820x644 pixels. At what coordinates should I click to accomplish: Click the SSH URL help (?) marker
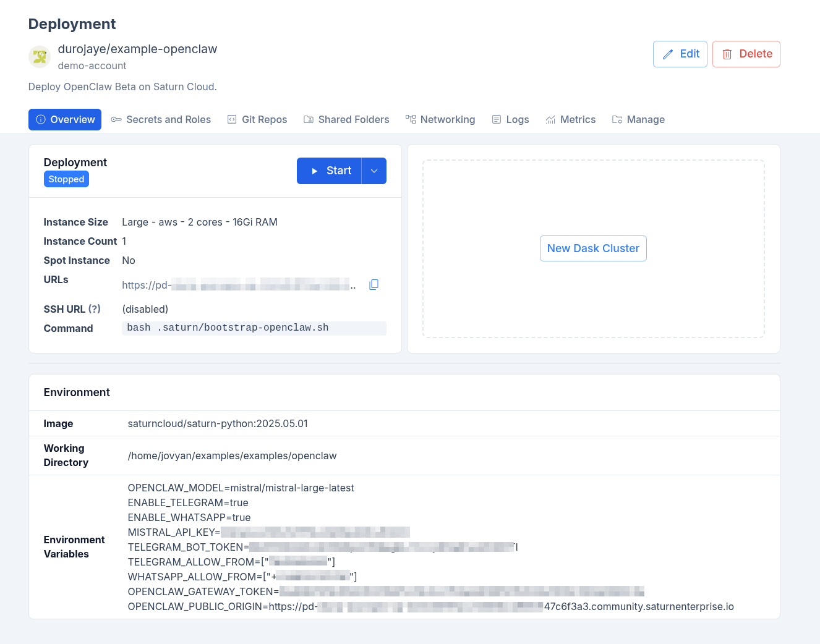pos(95,309)
